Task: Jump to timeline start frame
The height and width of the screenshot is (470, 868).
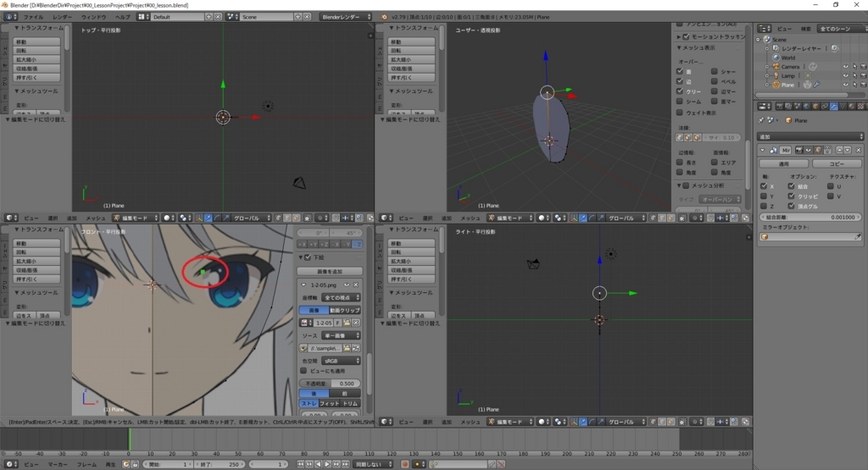Action: (299, 464)
